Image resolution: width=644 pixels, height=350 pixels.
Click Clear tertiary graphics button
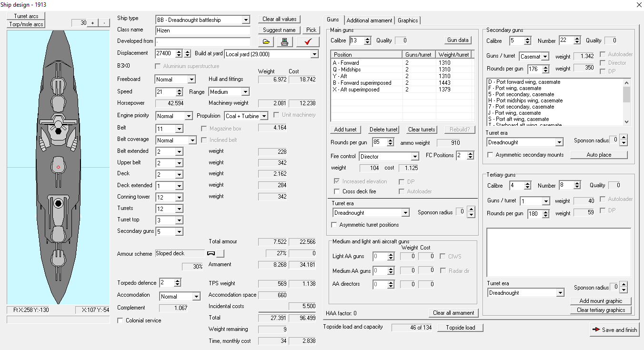click(x=601, y=310)
